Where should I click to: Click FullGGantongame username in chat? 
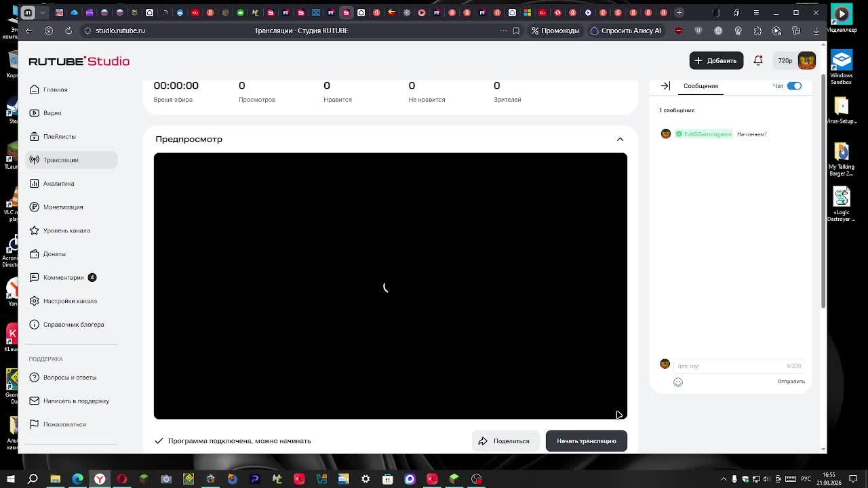coord(707,134)
